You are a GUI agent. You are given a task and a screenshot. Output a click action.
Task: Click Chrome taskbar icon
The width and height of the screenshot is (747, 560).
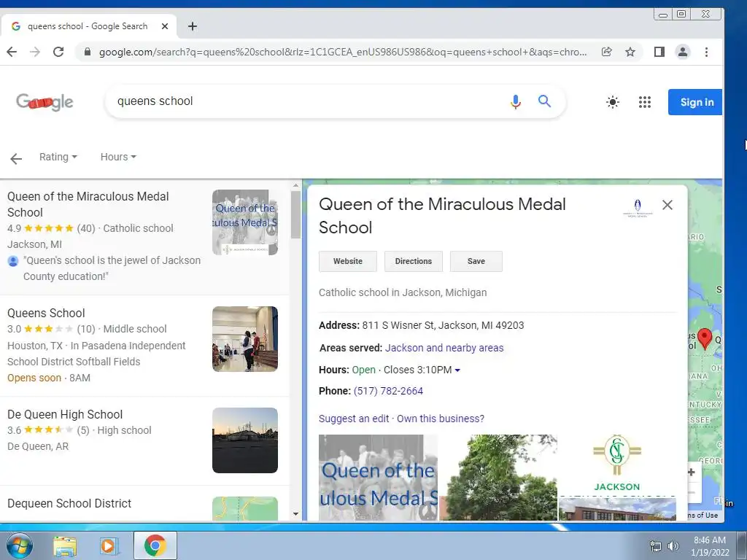tap(155, 545)
